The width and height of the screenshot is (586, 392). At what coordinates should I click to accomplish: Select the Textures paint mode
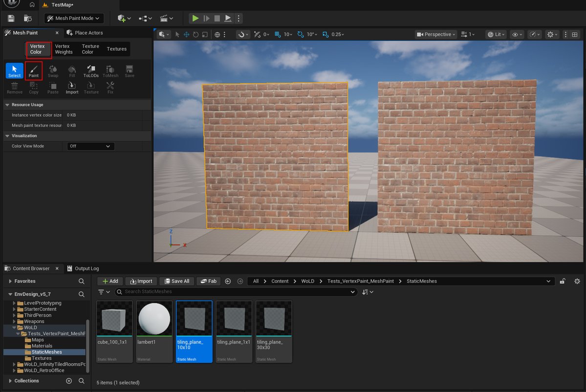coord(117,49)
